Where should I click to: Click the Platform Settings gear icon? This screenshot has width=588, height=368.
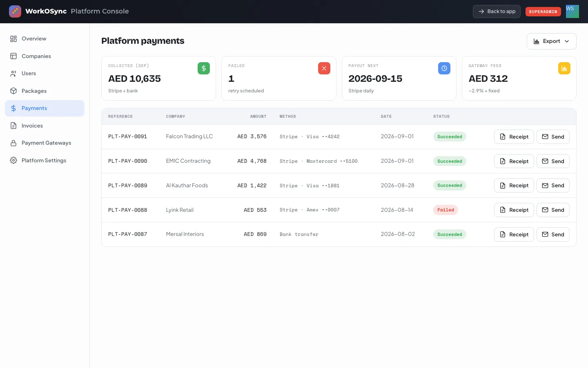(13, 160)
